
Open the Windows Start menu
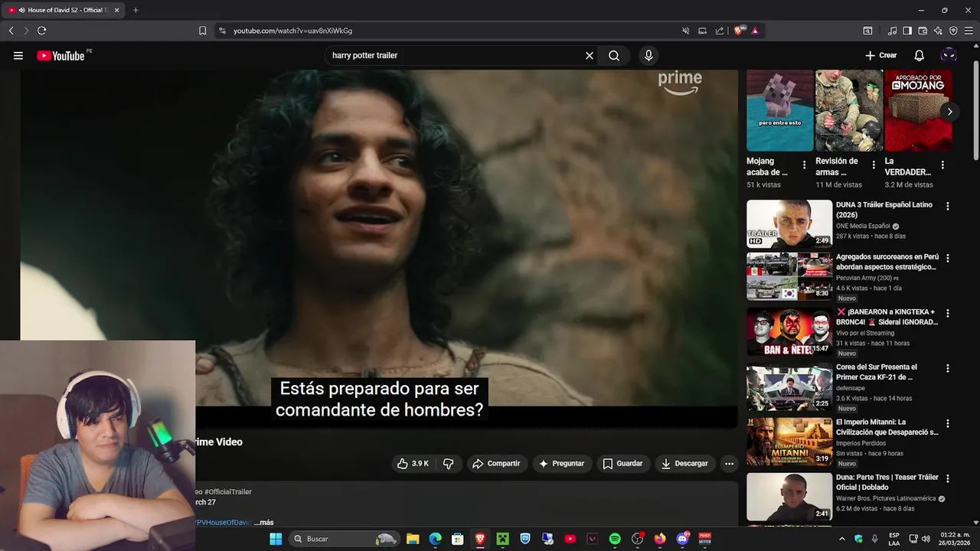point(276,539)
